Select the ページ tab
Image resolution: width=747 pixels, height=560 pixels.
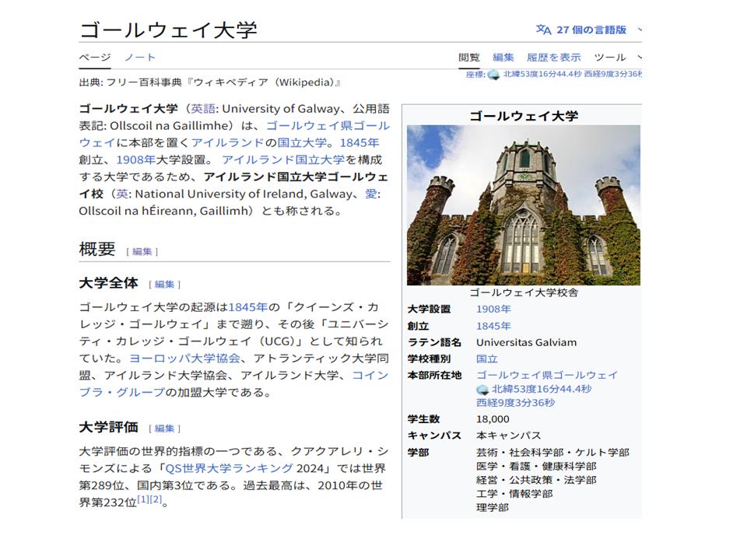[x=94, y=58]
